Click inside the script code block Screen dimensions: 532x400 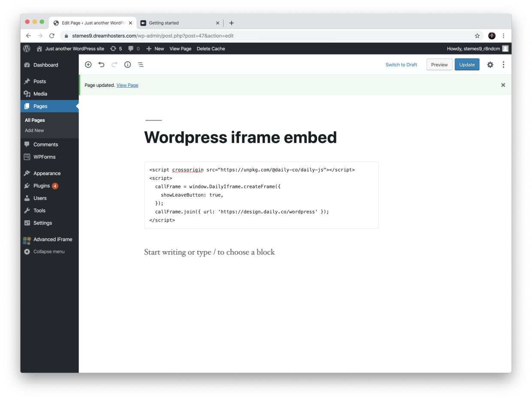tap(261, 195)
